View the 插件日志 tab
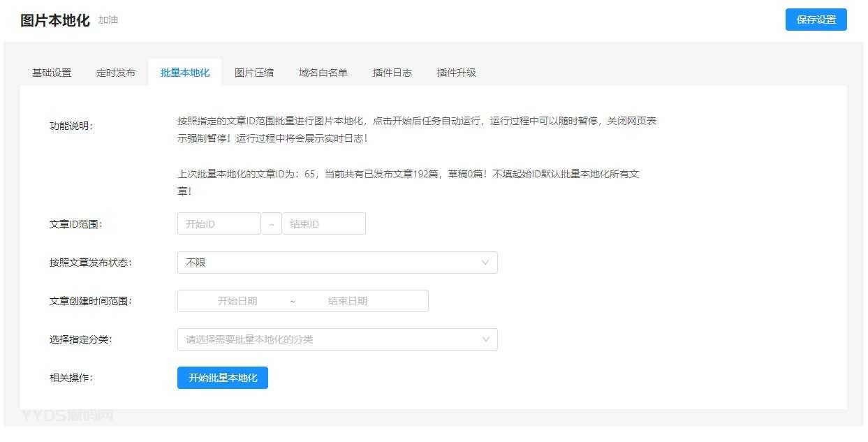Screen dimensions: 868x442 pyautogui.click(x=392, y=71)
